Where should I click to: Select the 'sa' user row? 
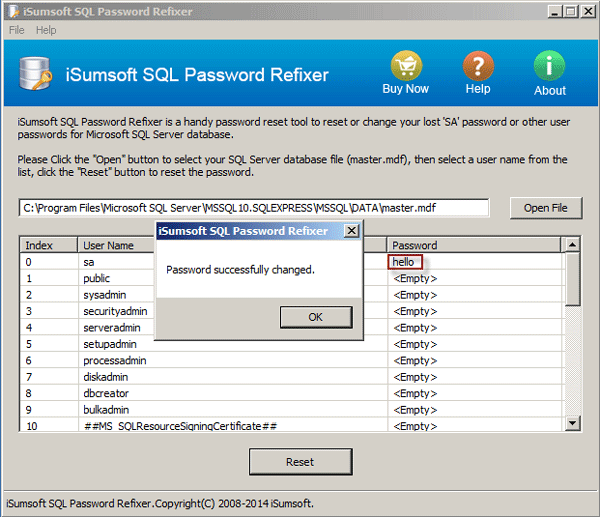pos(292,262)
